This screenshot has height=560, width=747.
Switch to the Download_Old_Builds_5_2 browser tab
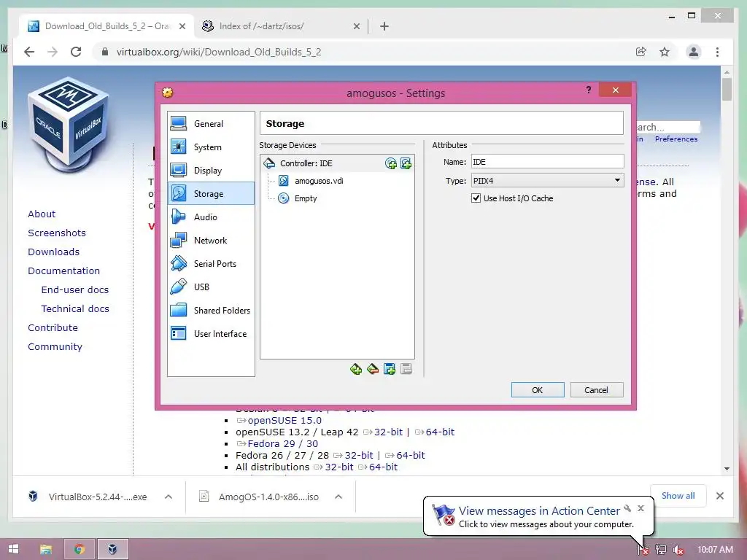(107, 26)
